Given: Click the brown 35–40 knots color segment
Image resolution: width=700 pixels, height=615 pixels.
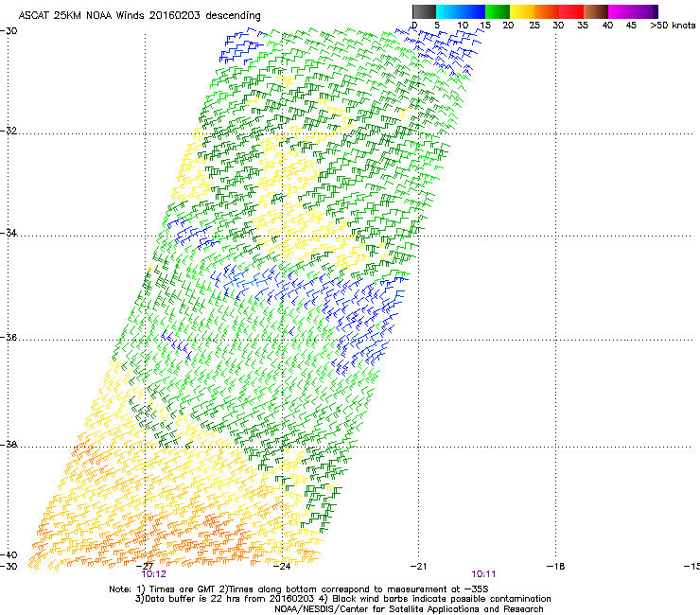Looking at the screenshot, I should click(x=596, y=11).
